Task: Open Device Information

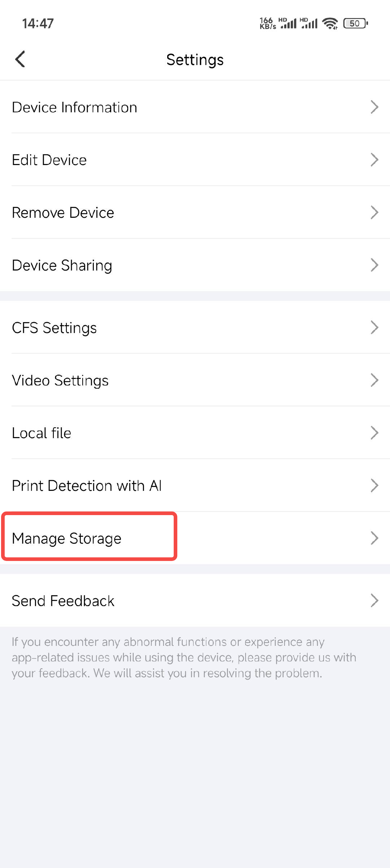Action: pos(75,107)
